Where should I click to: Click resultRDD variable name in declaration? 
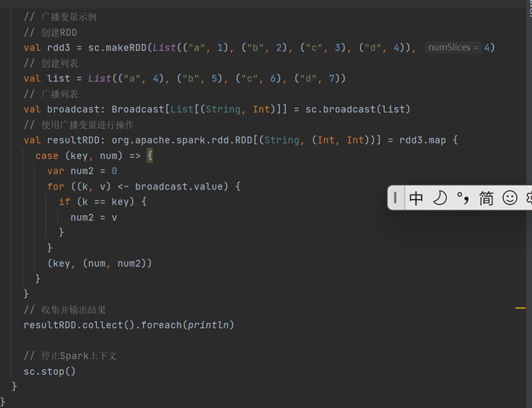coord(73,140)
